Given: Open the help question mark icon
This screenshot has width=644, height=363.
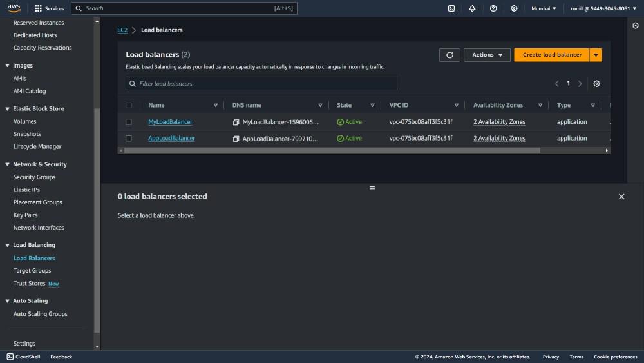Looking at the screenshot, I should pos(493,8).
